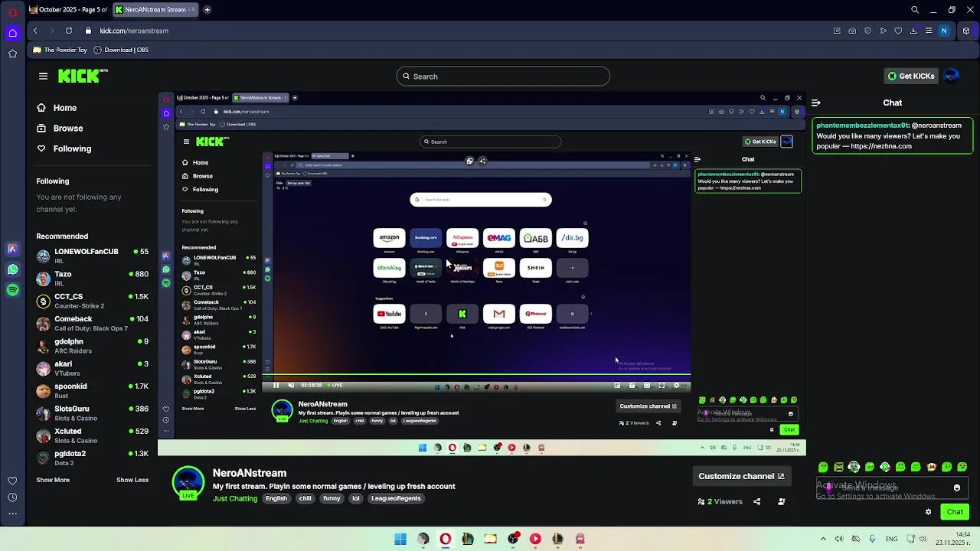Open Windows Start button on taskbar
Screen dimensions: 980x551
pos(400,539)
